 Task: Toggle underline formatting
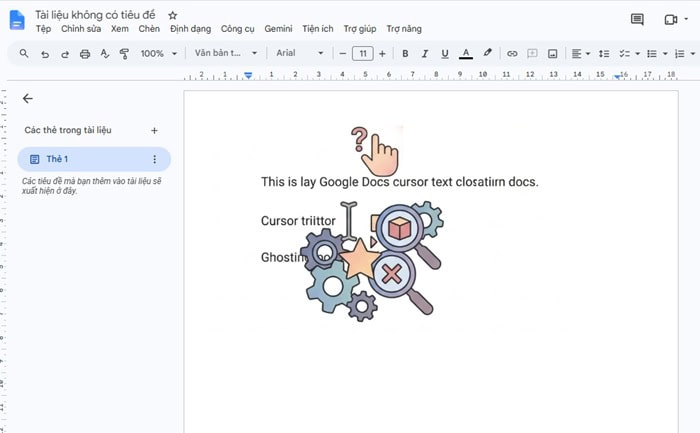[445, 54]
